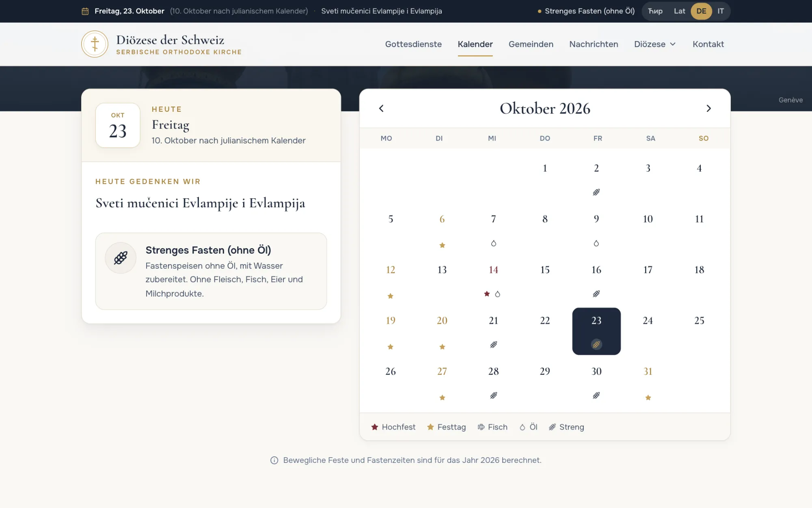The image size is (812, 508).
Task: Click strict fast icon under October 21
Action: point(494,345)
